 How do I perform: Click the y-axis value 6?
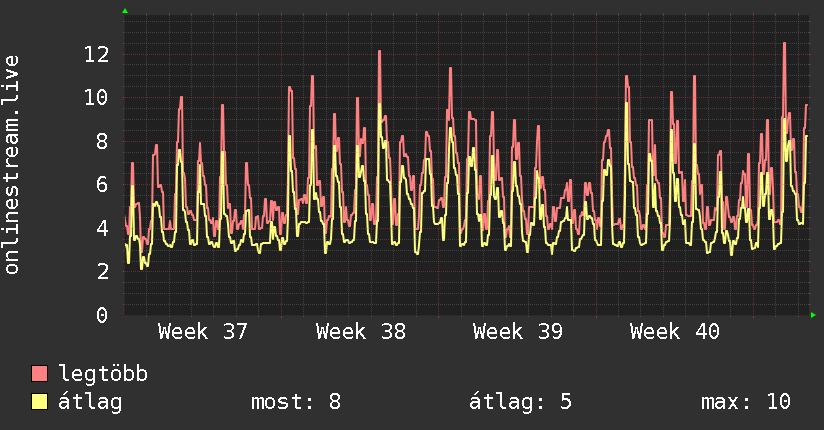click(x=102, y=185)
